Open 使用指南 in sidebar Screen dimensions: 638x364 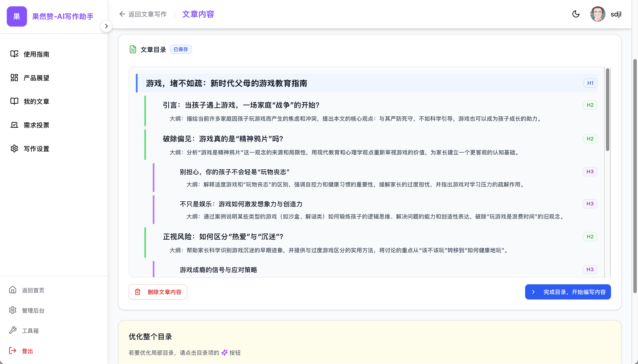click(36, 54)
